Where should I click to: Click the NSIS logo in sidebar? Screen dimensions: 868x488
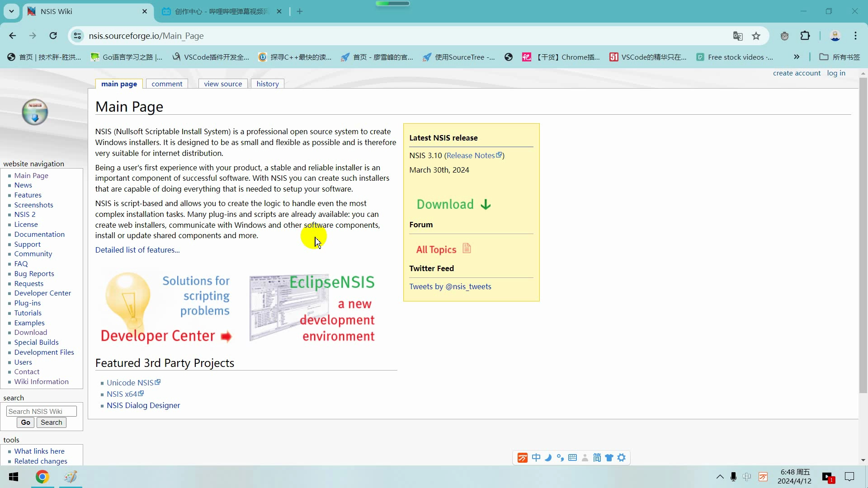[35, 112]
